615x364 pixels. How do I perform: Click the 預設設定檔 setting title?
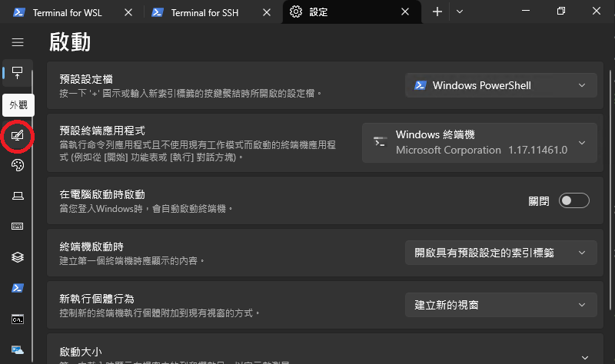click(86, 79)
